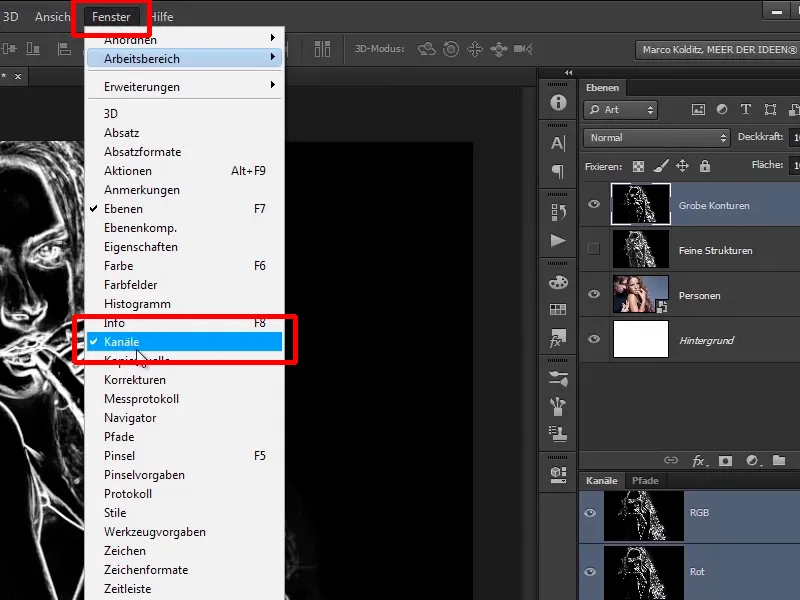The width and height of the screenshot is (800, 600).
Task: Select the Kanäle panel tab
Action: (x=602, y=481)
